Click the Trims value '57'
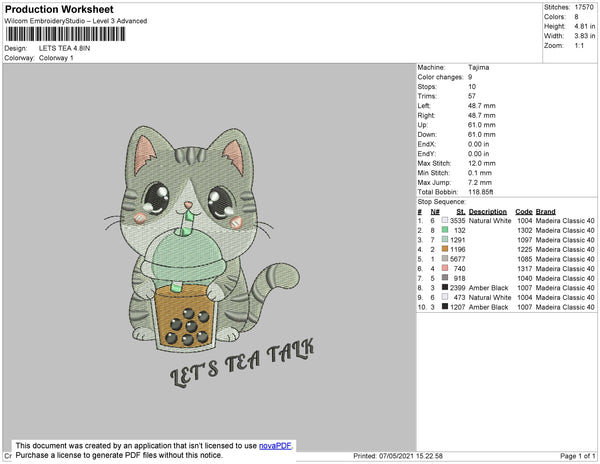This screenshot has height=464, width=600. (x=472, y=96)
